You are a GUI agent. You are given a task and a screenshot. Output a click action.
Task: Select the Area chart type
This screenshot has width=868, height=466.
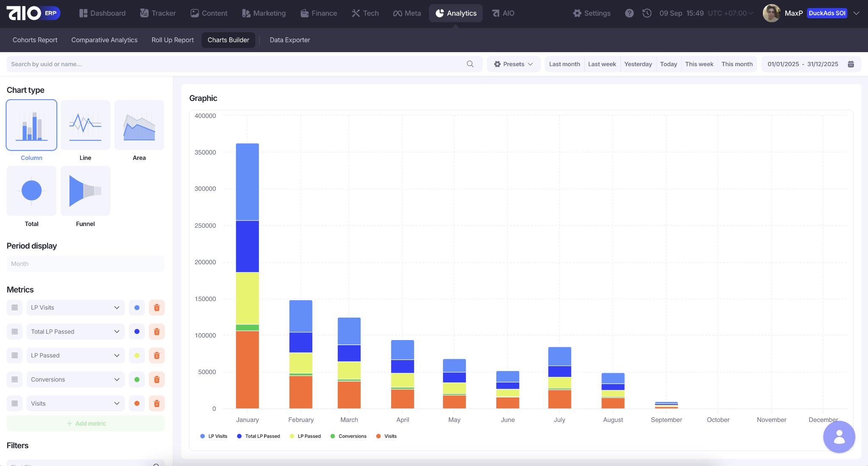tap(139, 126)
